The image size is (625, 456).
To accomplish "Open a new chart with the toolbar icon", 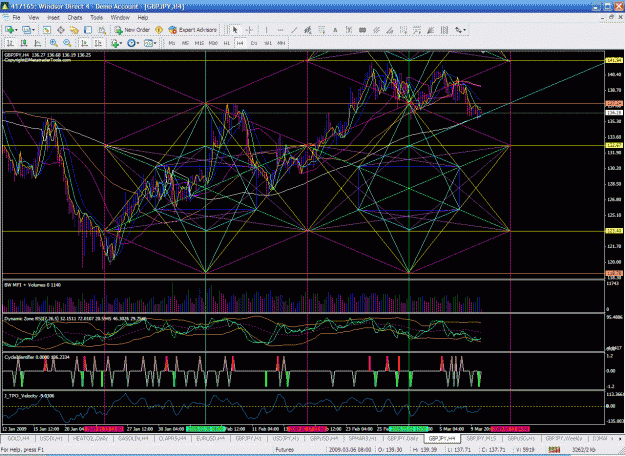I will click(x=9, y=30).
